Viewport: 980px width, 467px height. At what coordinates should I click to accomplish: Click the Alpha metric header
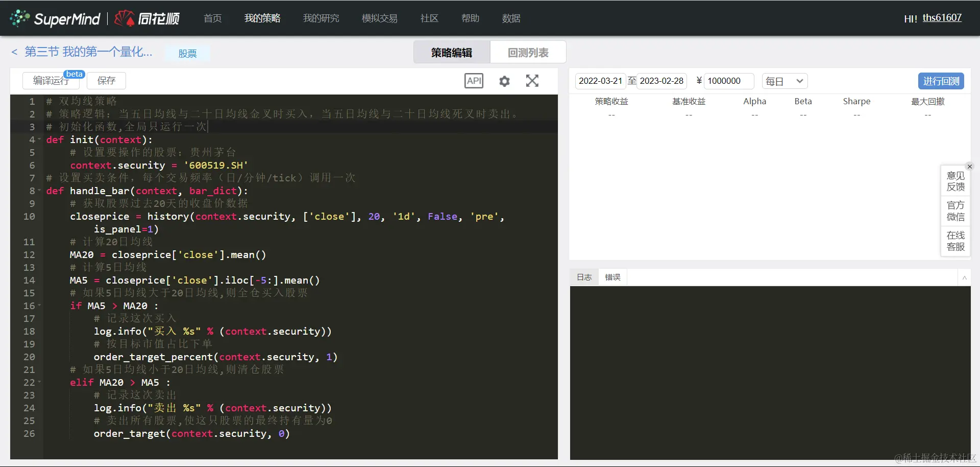(x=754, y=101)
